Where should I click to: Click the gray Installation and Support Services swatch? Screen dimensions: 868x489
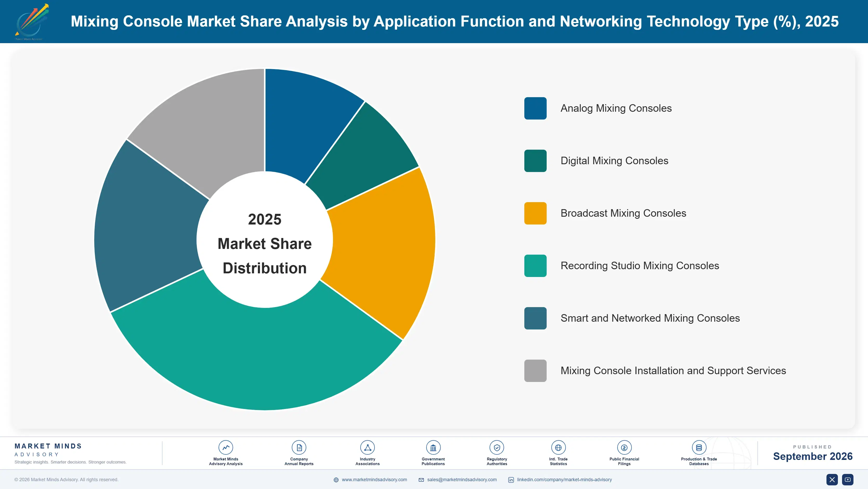(x=535, y=371)
